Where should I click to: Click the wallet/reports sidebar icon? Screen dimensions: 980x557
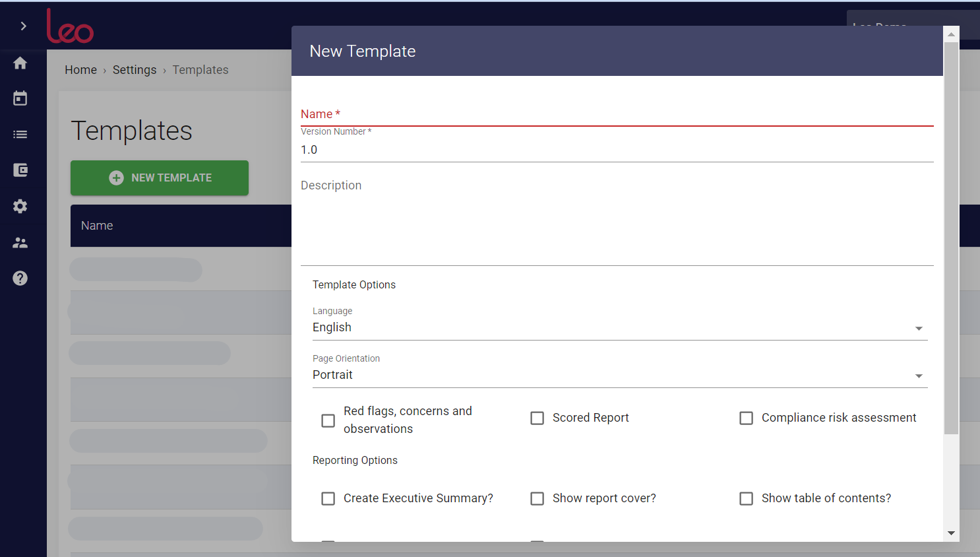point(20,170)
